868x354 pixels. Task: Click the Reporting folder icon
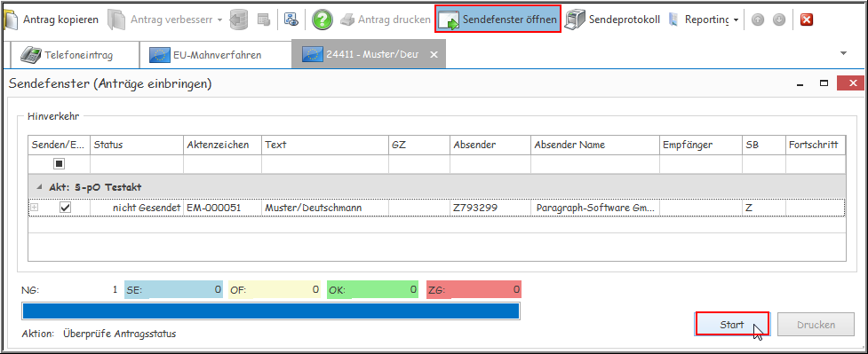point(673,20)
